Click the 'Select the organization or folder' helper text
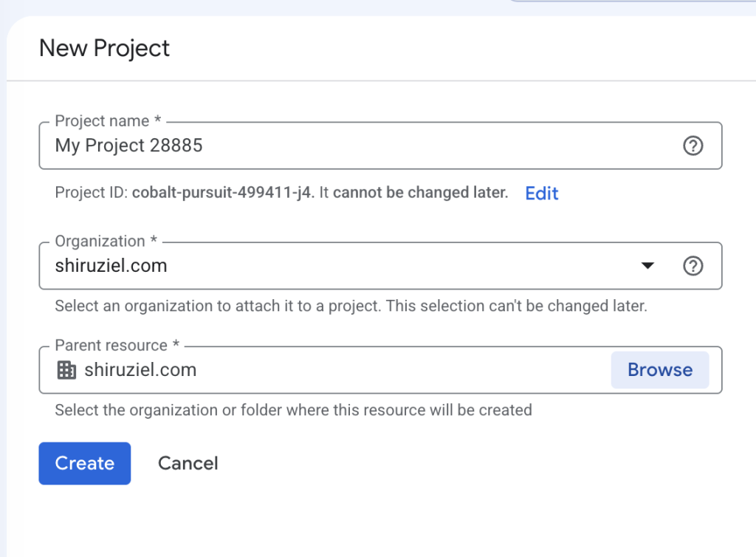This screenshot has height=557, width=756. click(x=294, y=410)
